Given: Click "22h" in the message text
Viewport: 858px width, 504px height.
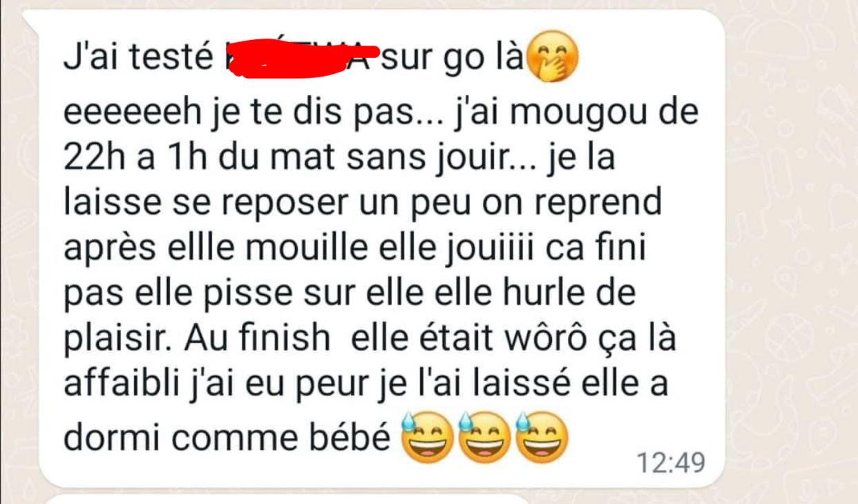Looking at the screenshot, I should [90, 157].
